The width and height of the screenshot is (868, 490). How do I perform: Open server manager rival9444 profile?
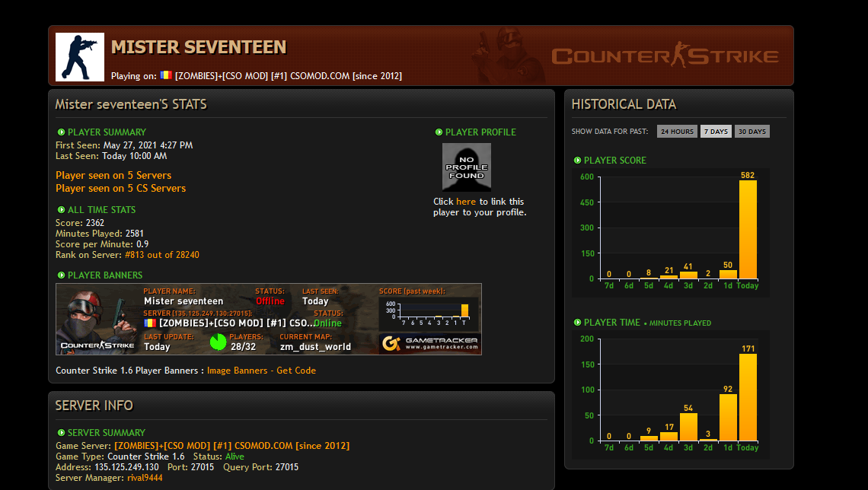[145, 478]
